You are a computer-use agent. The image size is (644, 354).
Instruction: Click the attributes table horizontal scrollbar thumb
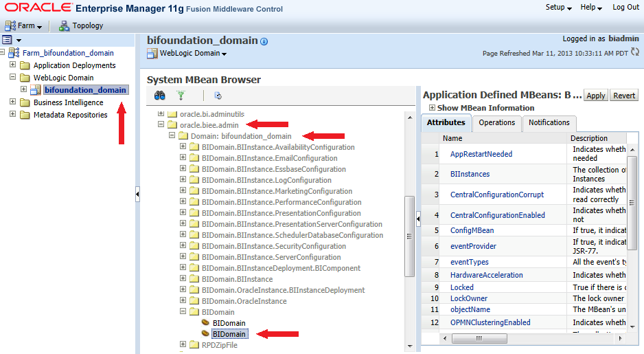(x=479, y=338)
